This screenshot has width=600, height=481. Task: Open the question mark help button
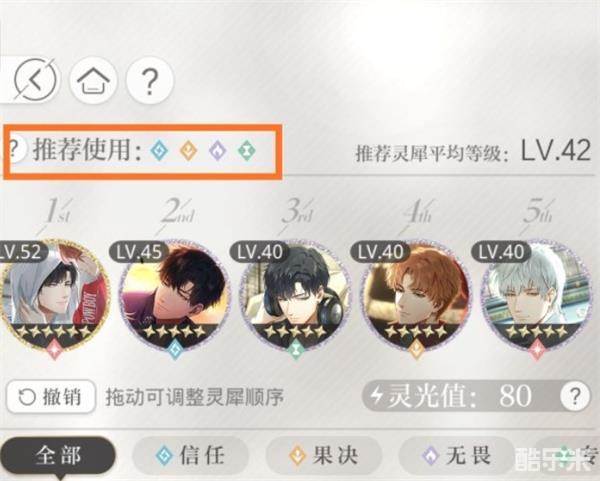(x=150, y=80)
